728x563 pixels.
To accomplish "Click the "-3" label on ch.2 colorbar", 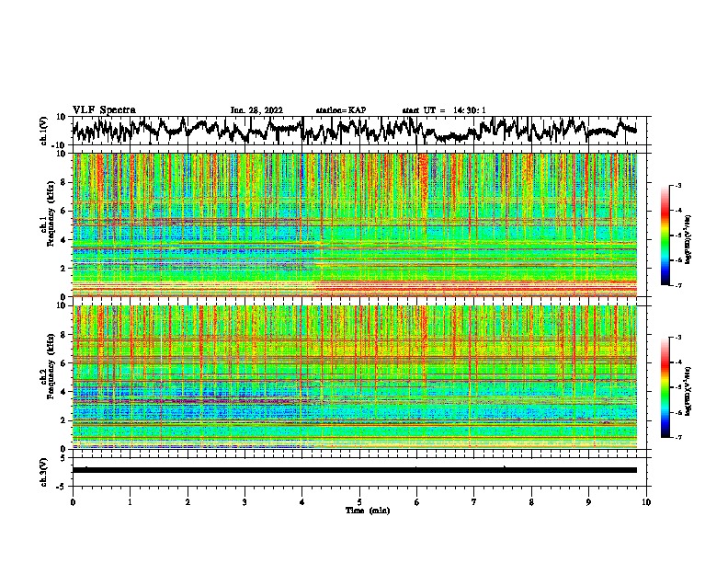I will [677, 338].
